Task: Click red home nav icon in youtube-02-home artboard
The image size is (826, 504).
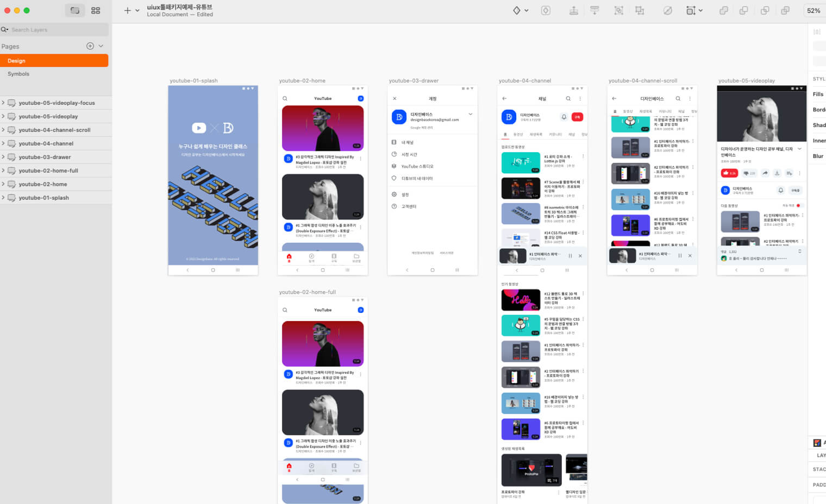Action: 289,257
